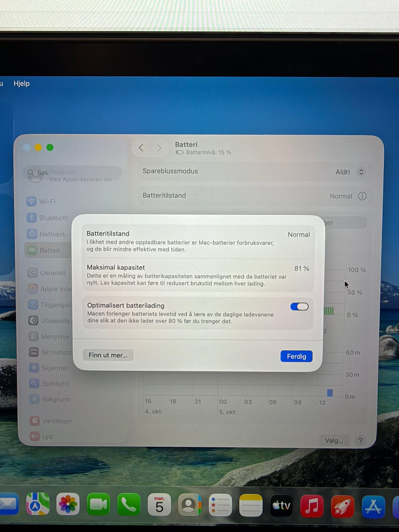Toggle Optimalisert batterilading switch
This screenshot has height=532, width=399.
[x=299, y=307]
